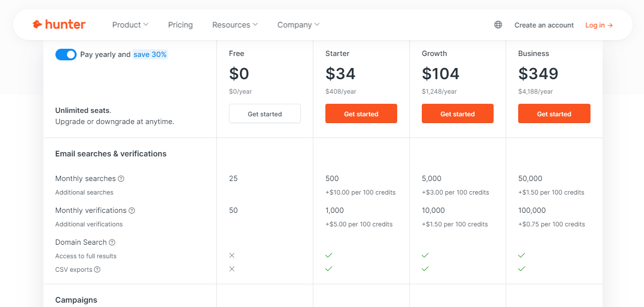Expand the Product dropdown
Screen dimensions: 644x307
(x=130, y=24)
